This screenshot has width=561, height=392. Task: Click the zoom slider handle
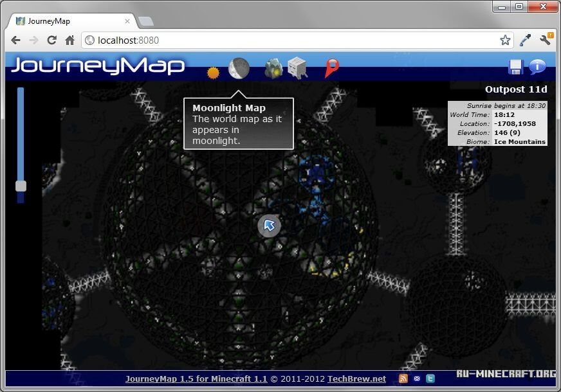[x=21, y=186]
